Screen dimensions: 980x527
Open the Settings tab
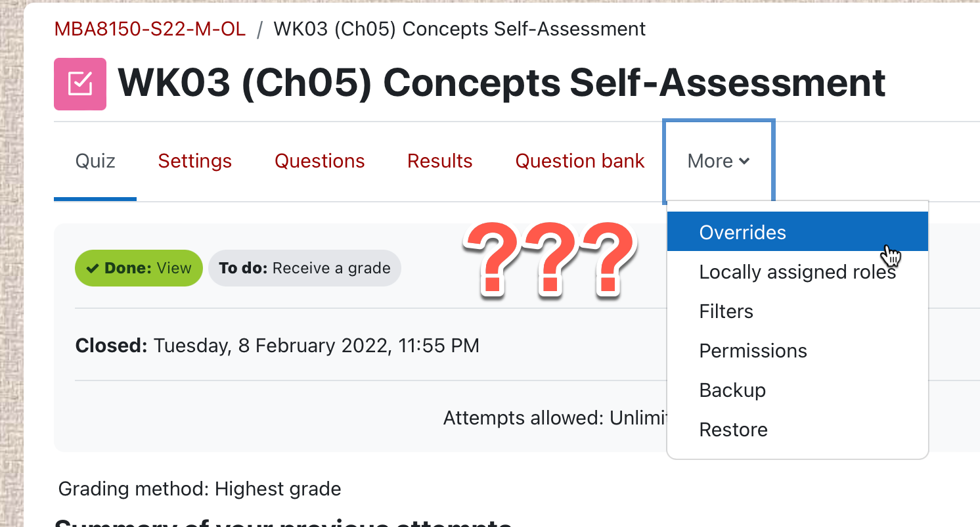tap(195, 161)
